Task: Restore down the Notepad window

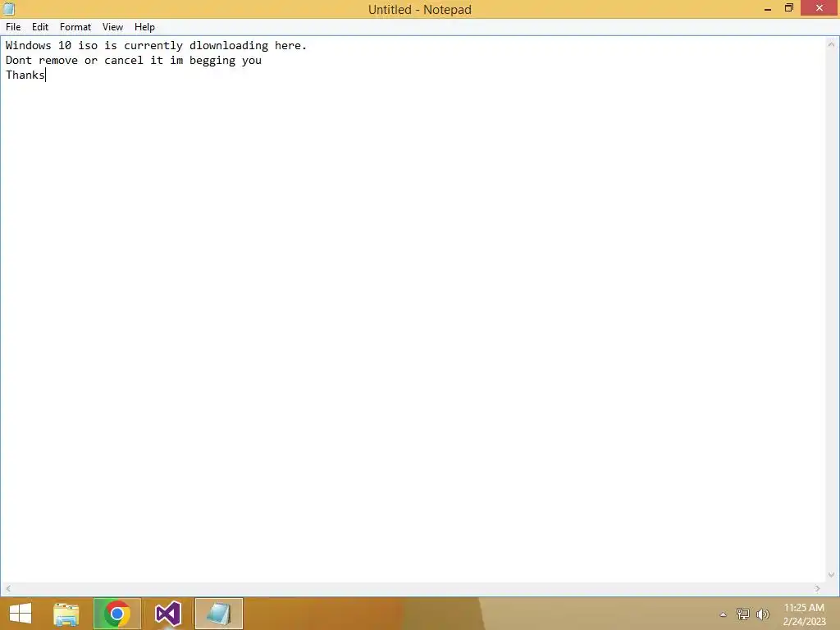Action: click(788, 8)
